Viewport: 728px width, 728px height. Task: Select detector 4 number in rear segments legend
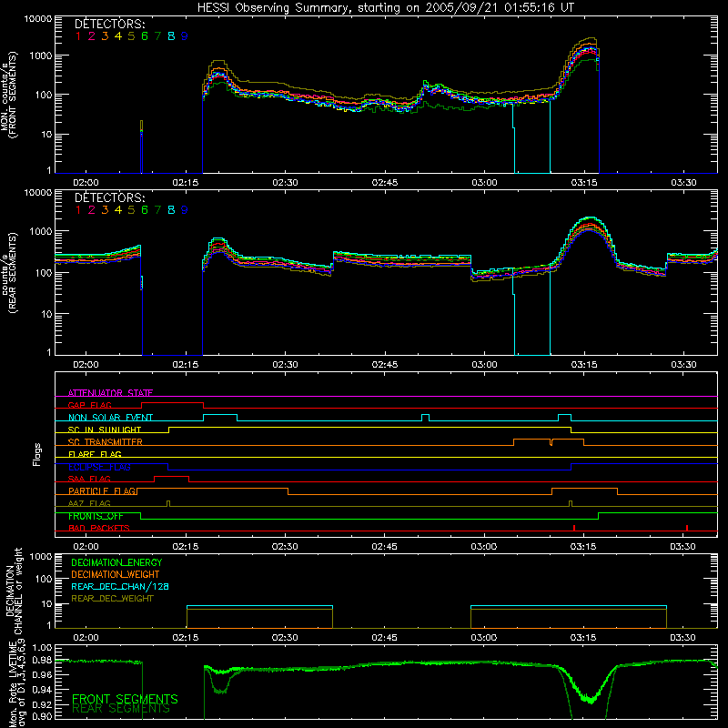coord(118,210)
